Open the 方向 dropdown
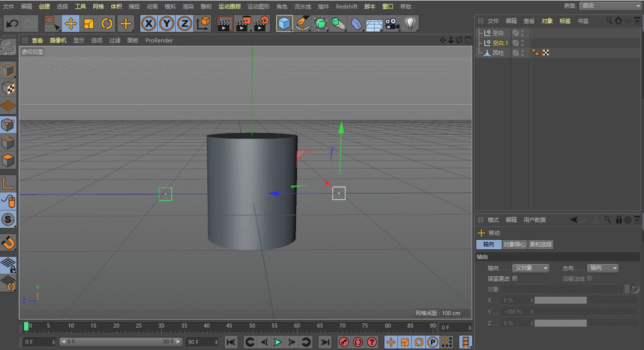 tap(603, 268)
